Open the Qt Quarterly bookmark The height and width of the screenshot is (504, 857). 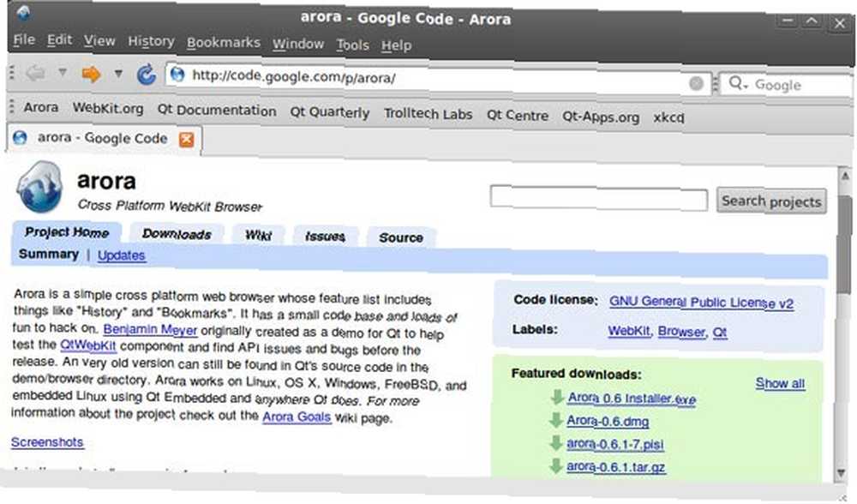[330, 112]
